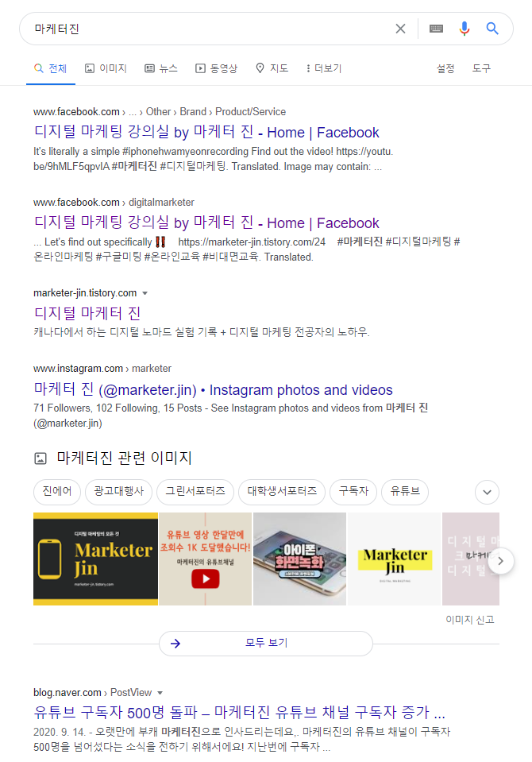Viewport: 532px width, 762px height.
Task: Open the 더보기 menu
Action: (324, 68)
